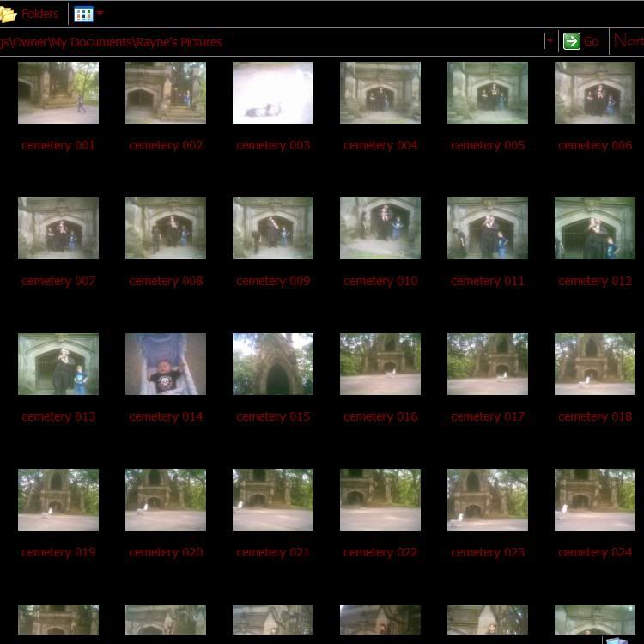This screenshot has height=644, width=644.
Task: Select thumbnail of cemetery 004
Action: coord(380,93)
